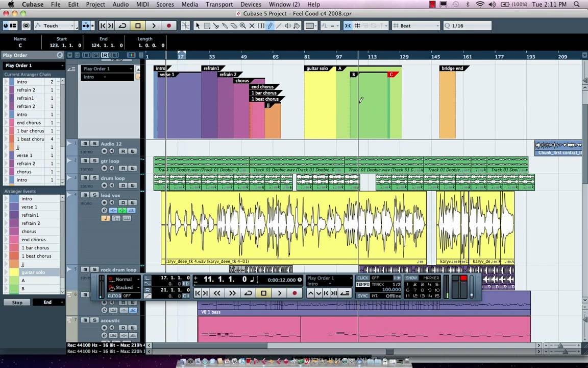
Task: Open the Beat grid type dropdown
Action: 416,26
